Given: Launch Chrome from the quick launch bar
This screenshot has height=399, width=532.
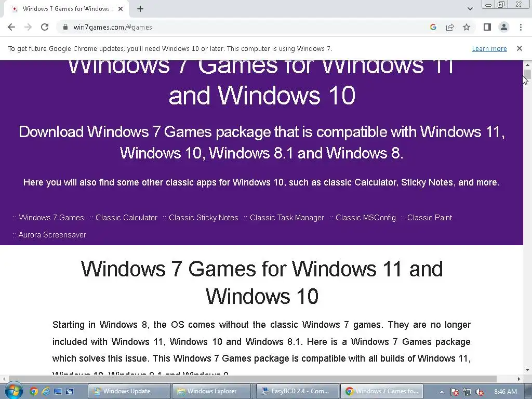Looking at the screenshot, I should tap(34, 392).
